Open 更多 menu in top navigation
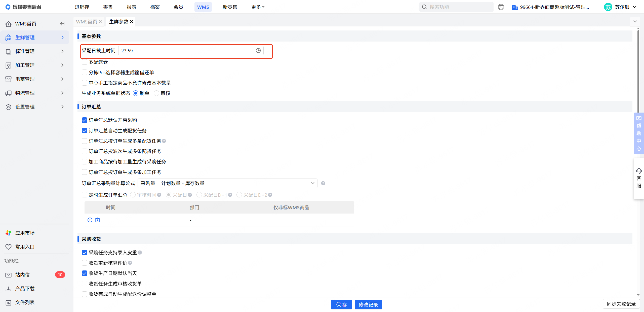The height and width of the screenshot is (312, 644). [258, 7]
